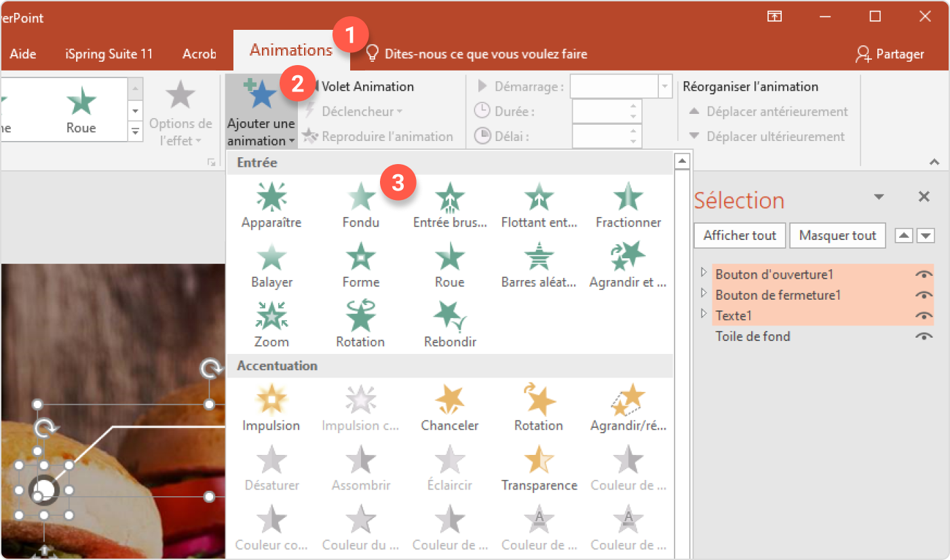The width and height of the screenshot is (950, 560).
Task: Choose the Apparaître entrance effect
Action: tap(271, 205)
